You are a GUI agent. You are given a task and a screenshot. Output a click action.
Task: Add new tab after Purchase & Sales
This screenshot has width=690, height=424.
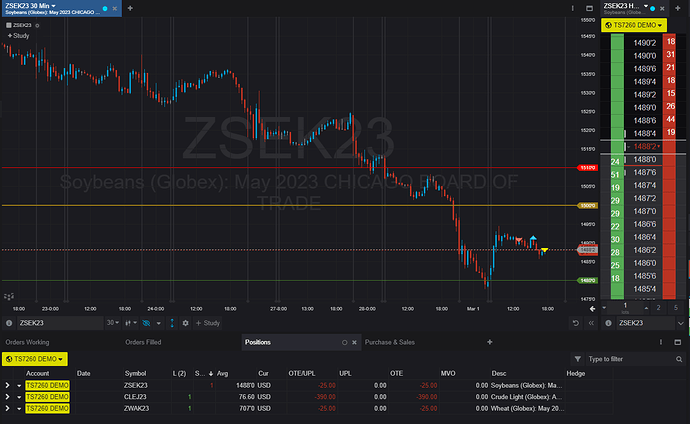[x=489, y=342]
